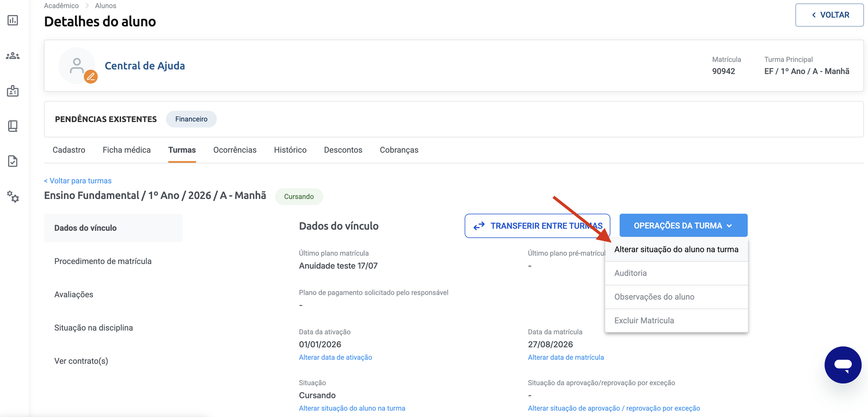Open the document checkmark icon in sidebar
This screenshot has width=868, height=417.
point(13,161)
